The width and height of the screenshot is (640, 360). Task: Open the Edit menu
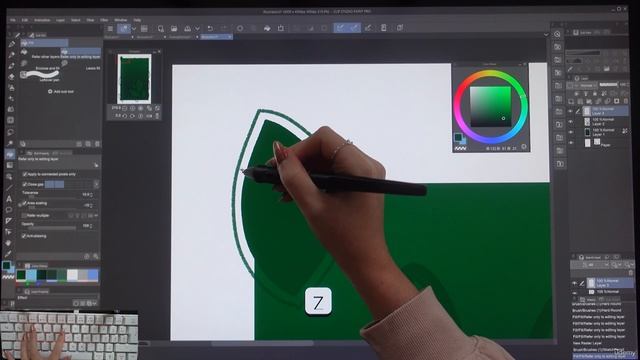click(x=25, y=20)
